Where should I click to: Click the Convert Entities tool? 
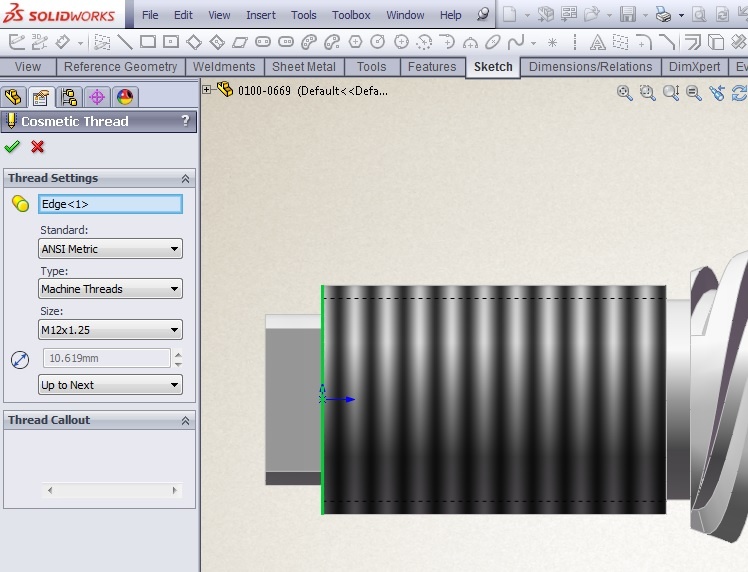716,42
